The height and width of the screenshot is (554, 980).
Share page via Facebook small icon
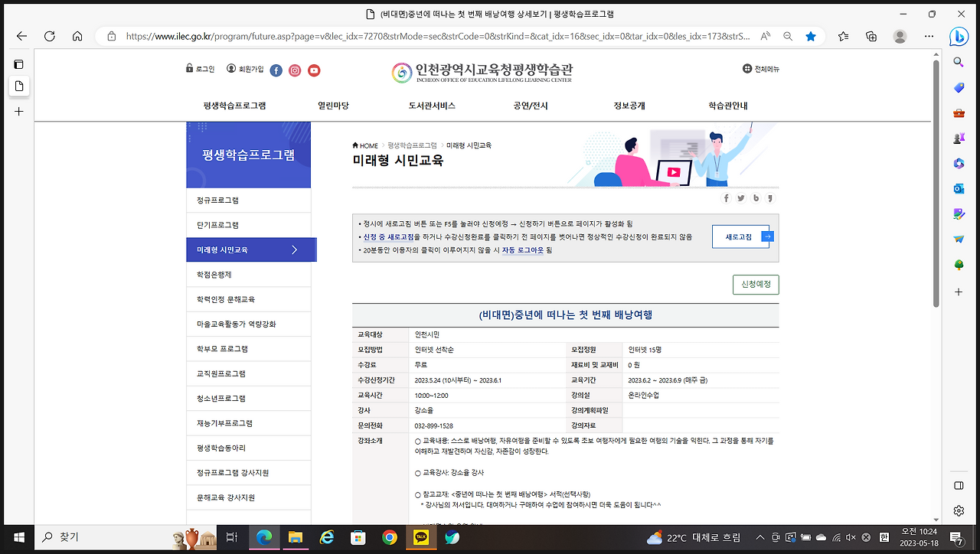click(x=726, y=198)
